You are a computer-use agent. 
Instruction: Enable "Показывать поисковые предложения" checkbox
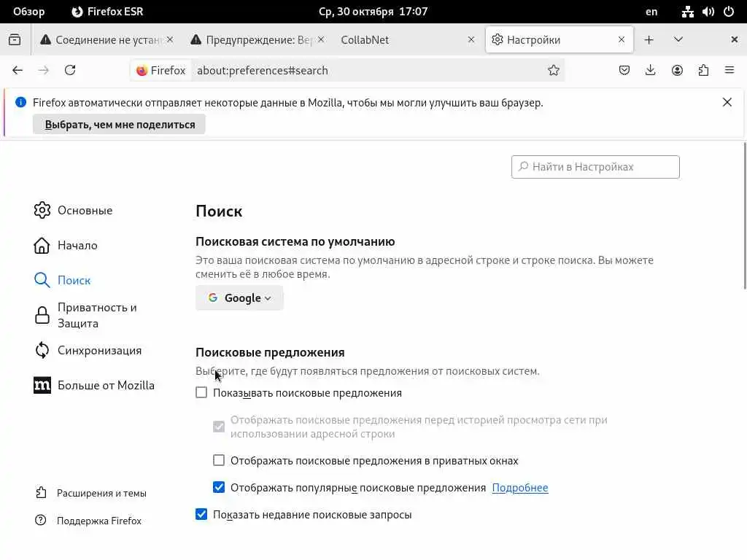pyautogui.click(x=201, y=393)
